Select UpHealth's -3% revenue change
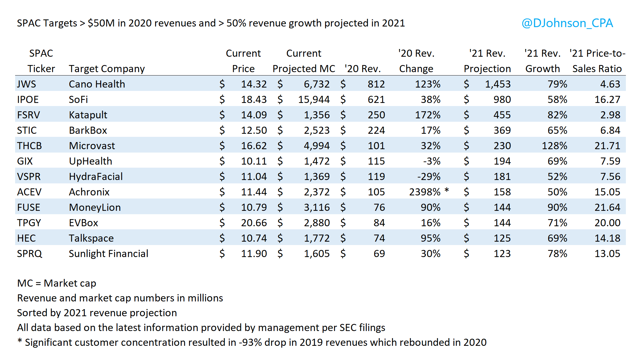This screenshot has width=641, height=364. click(x=432, y=161)
